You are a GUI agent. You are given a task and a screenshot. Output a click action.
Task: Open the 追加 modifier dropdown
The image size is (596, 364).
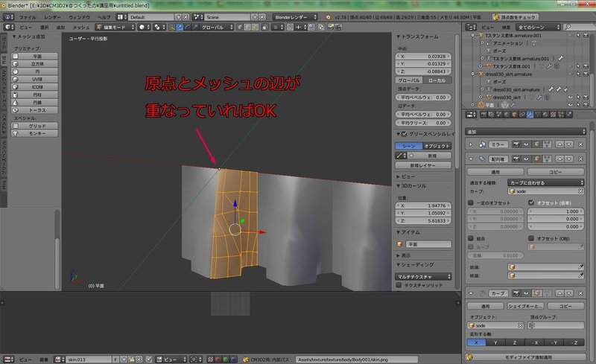[x=525, y=132]
